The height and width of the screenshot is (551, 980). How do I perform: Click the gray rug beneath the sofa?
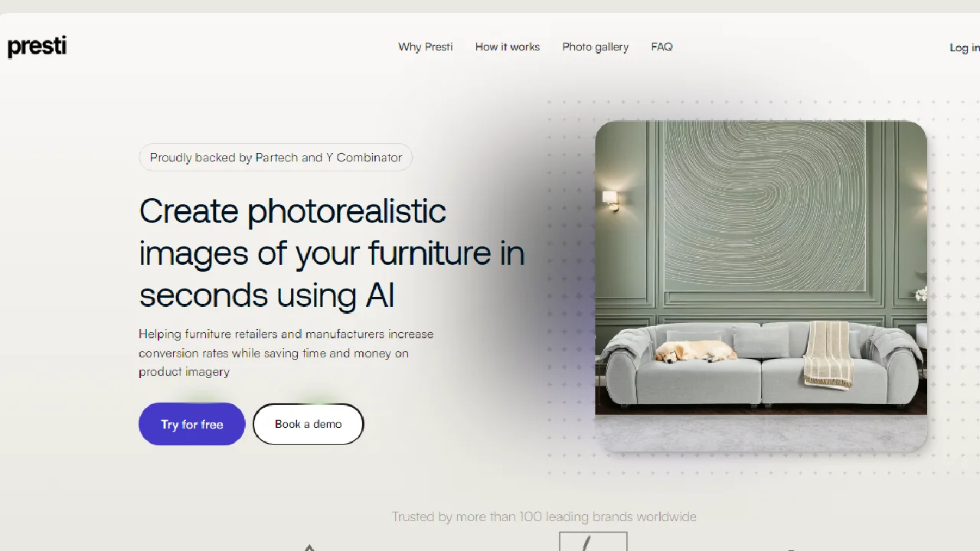pos(761,432)
